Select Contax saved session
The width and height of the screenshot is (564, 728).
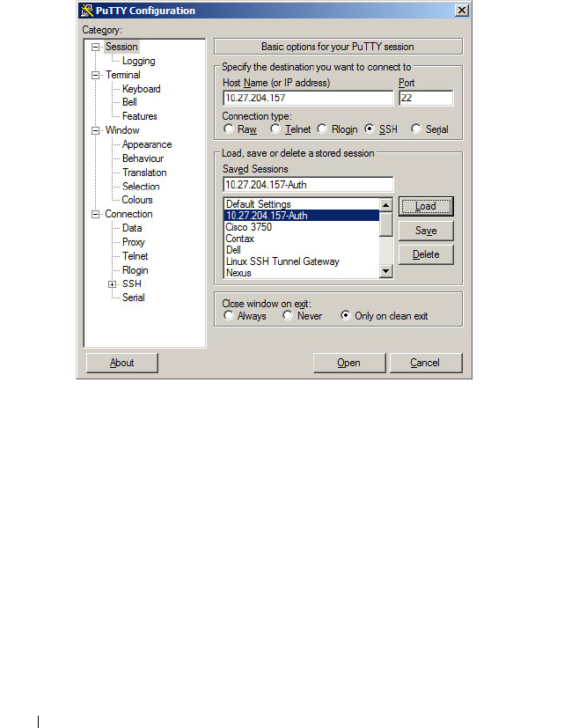[302, 239]
